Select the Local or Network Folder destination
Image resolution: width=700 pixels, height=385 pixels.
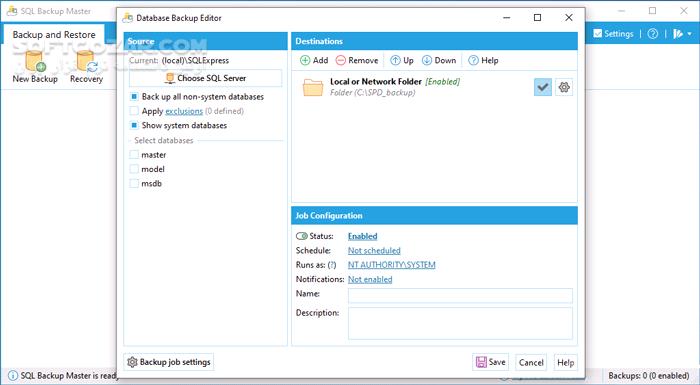(x=434, y=87)
